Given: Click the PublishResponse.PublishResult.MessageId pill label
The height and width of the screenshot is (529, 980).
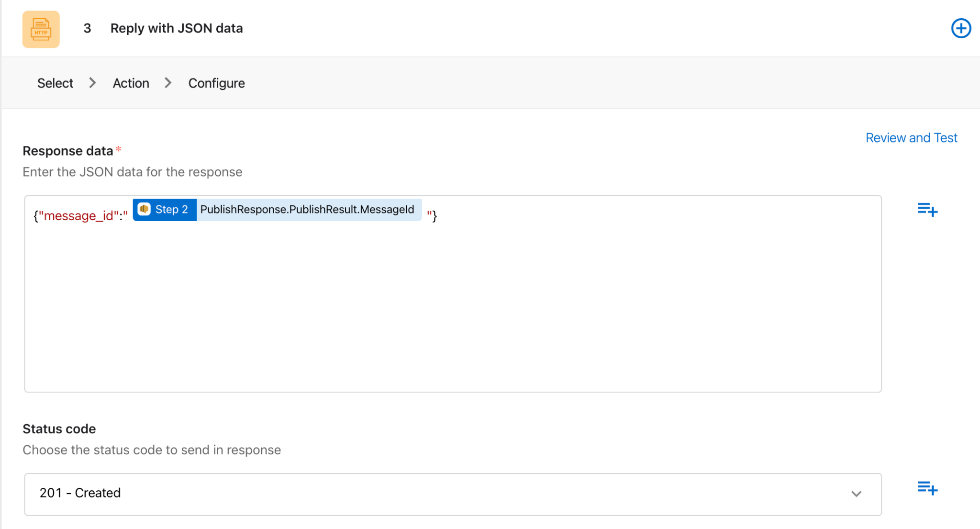Looking at the screenshot, I should [x=307, y=210].
